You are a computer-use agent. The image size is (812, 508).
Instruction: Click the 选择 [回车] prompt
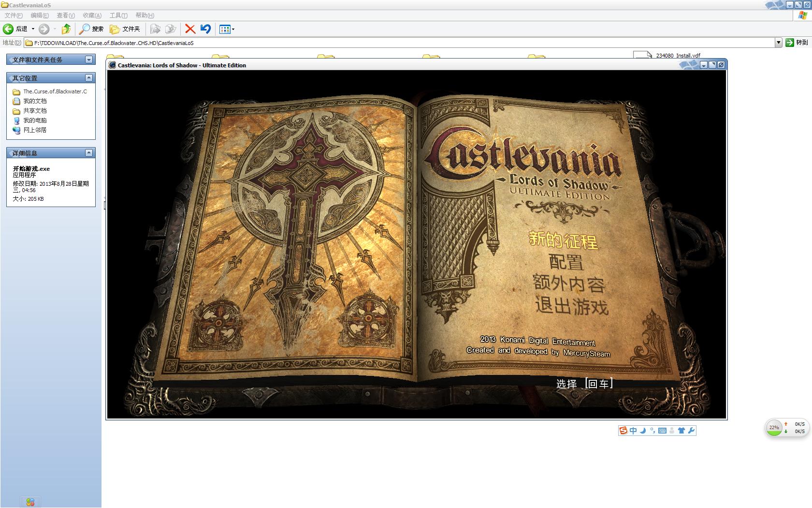tap(585, 384)
